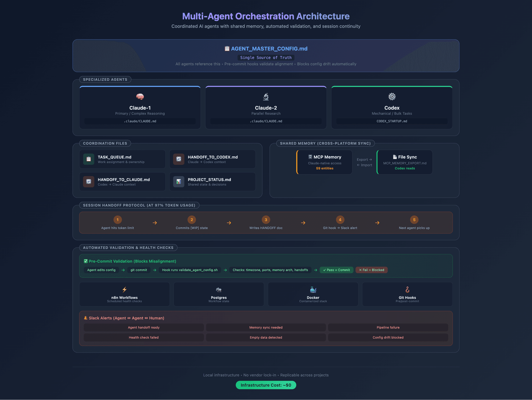This screenshot has width=532, height=400.
Task: Click the git commit chip
Action: [x=139, y=270]
